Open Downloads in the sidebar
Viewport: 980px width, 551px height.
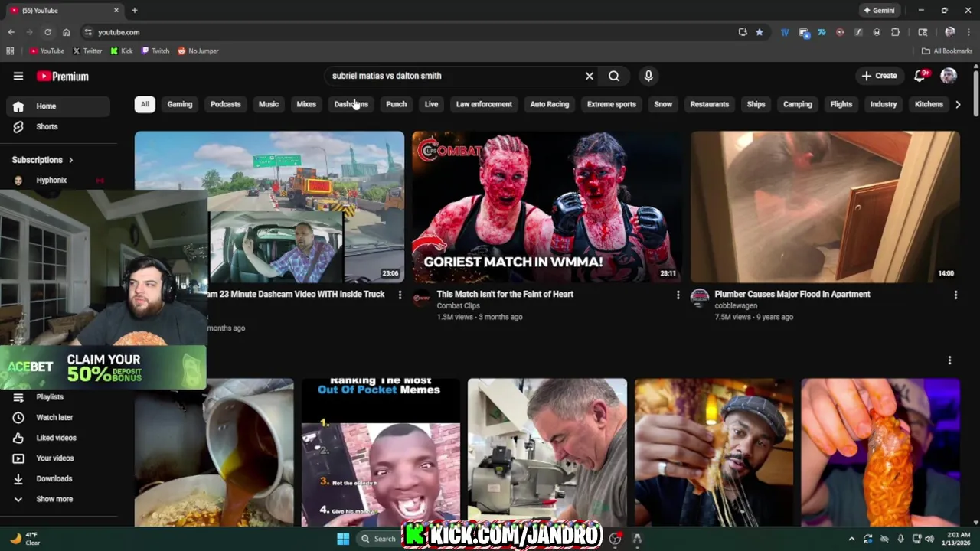tap(58, 478)
